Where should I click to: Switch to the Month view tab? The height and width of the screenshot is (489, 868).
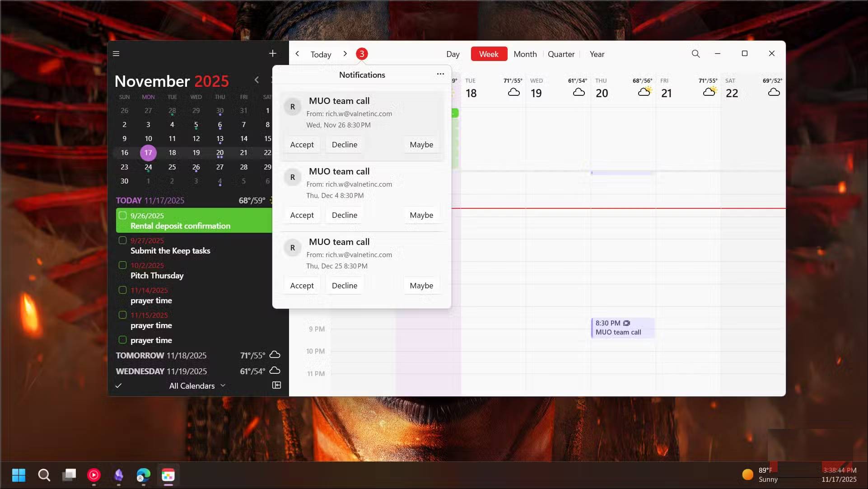click(525, 54)
